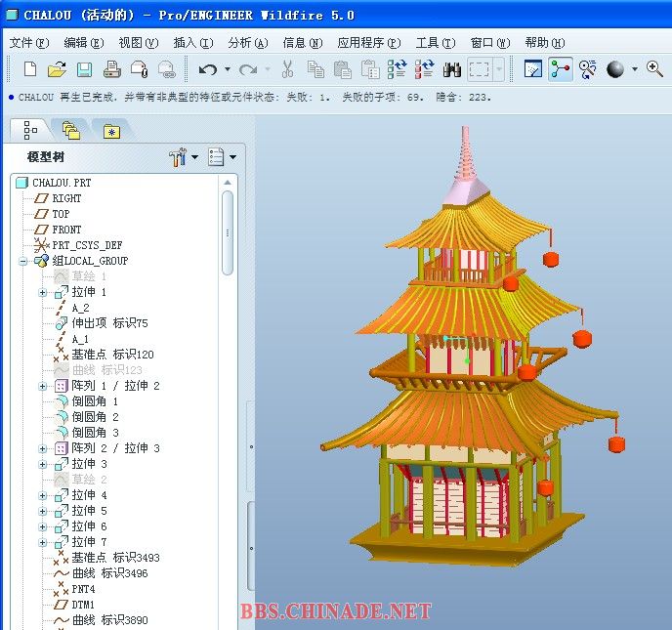Expand the 拉伸 4 feature
The image size is (672, 630).
pyautogui.click(x=42, y=496)
